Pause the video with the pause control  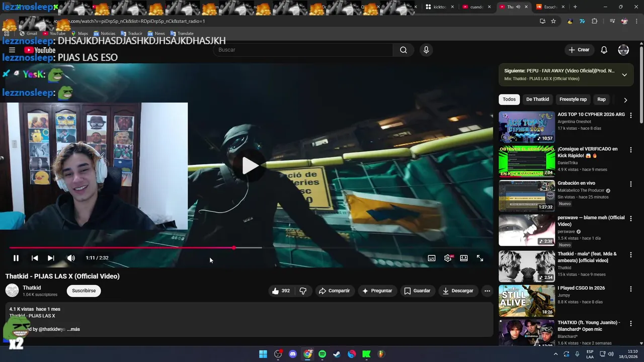click(x=16, y=258)
